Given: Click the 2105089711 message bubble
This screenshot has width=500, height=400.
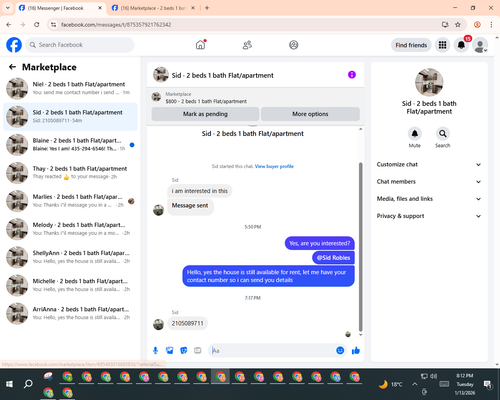Looking at the screenshot, I should (187, 323).
